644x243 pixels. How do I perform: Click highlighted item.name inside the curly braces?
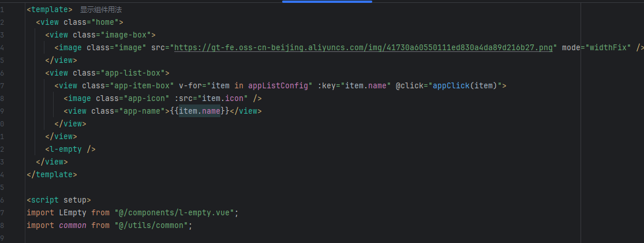click(x=200, y=111)
